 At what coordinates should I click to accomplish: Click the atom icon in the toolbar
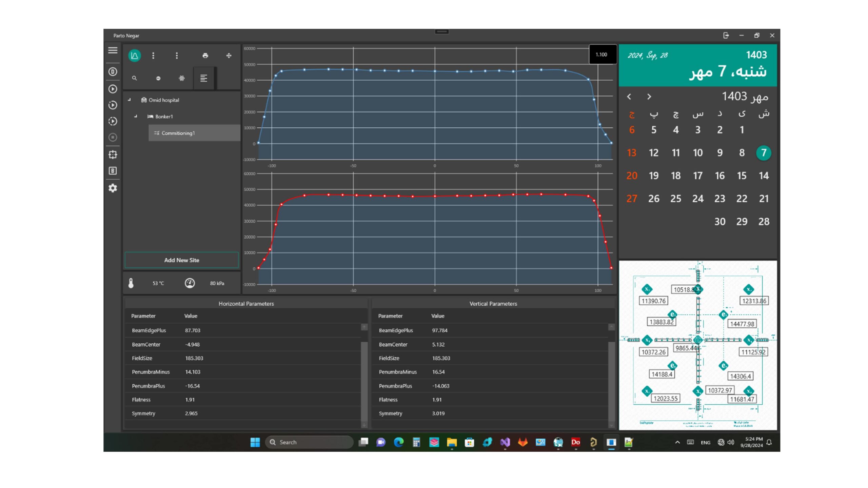[182, 78]
